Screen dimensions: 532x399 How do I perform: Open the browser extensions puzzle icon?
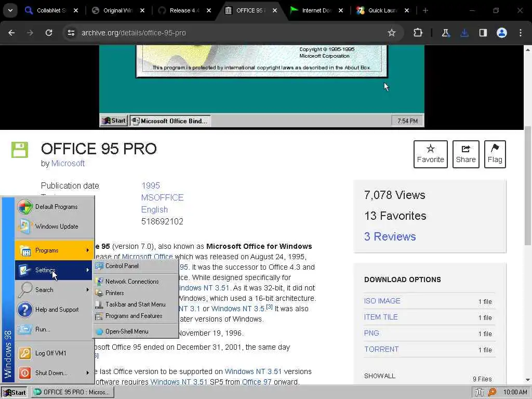pyautogui.click(x=418, y=33)
